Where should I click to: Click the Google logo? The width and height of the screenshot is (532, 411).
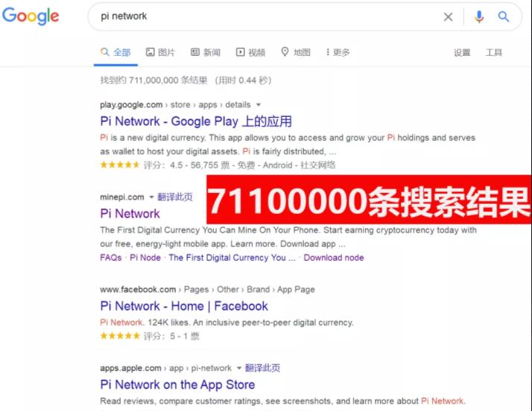[31, 16]
